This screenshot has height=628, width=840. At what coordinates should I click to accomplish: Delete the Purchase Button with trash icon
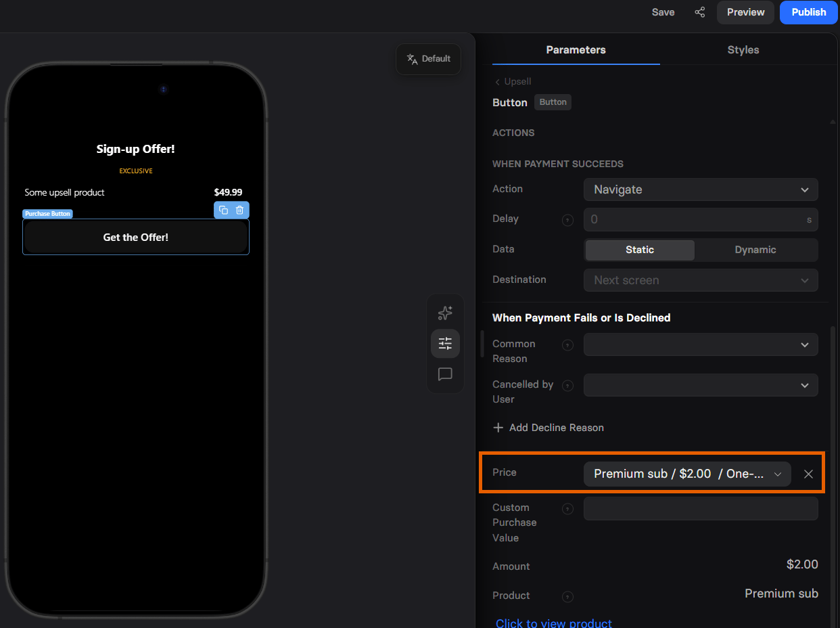point(239,210)
